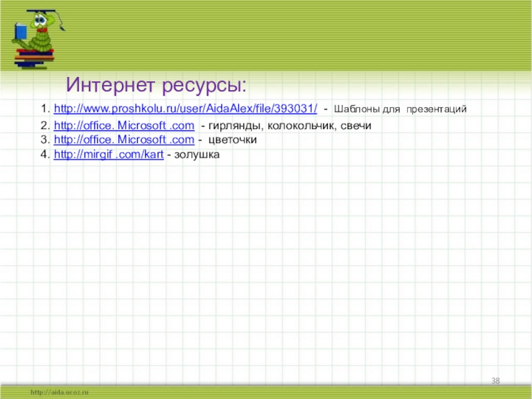Follow the mirgif.com/kart link
Screen dimensions: 532x399
[x=108, y=155]
